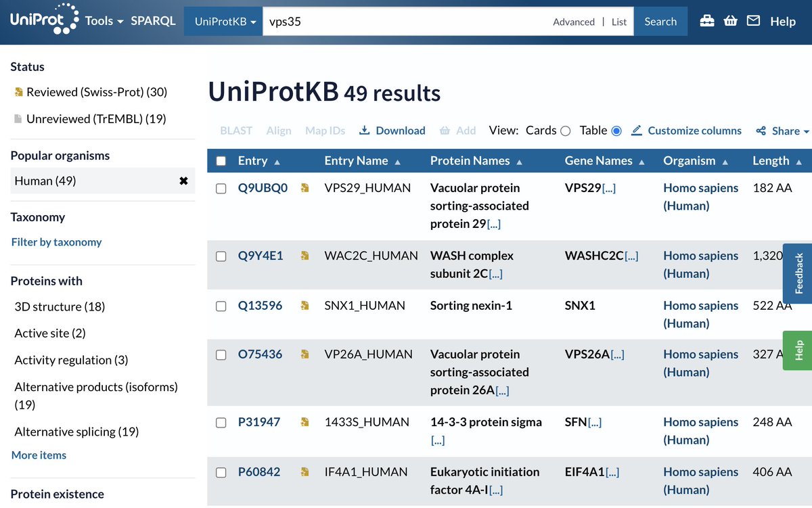Sort by Gene Names column arrow
The image size is (812, 508).
pos(642,162)
